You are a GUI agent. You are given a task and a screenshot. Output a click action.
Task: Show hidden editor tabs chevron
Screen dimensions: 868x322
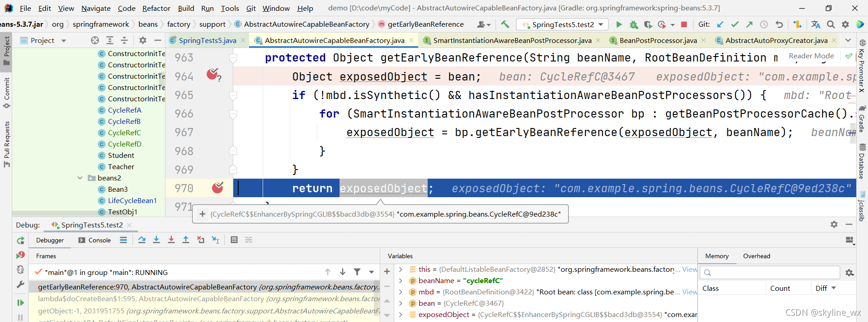[848, 40]
